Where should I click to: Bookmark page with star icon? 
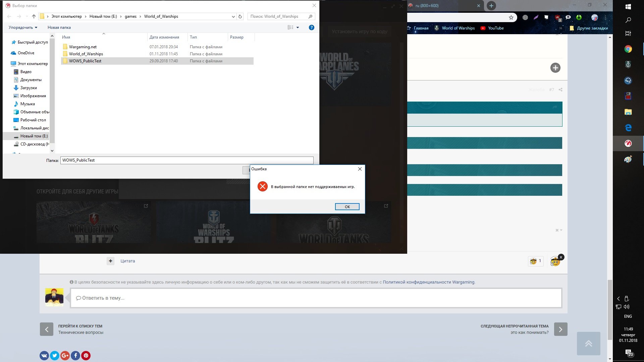tap(511, 17)
